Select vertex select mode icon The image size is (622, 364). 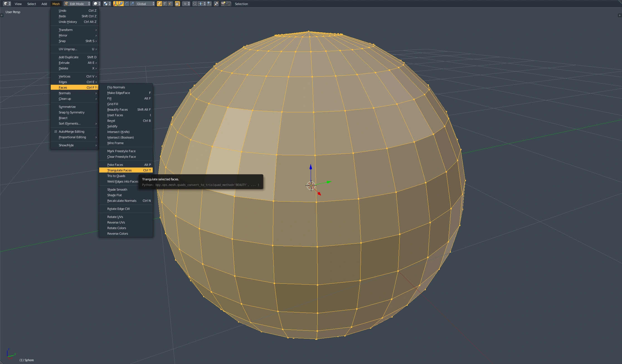(x=159, y=4)
